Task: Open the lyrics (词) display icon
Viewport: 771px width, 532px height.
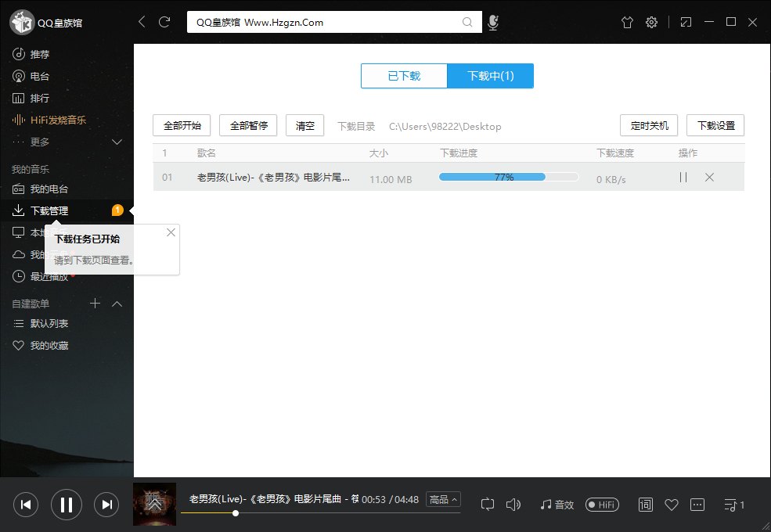Action: tap(646, 505)
